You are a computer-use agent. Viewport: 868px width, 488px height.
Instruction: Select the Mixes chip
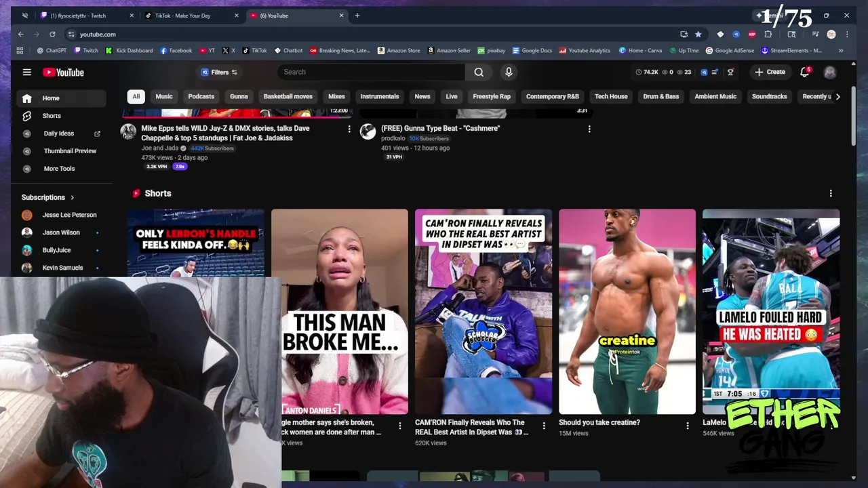[336, 96]
